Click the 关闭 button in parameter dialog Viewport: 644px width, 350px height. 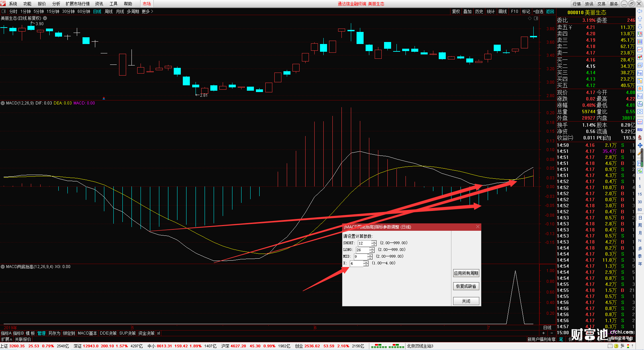pyautogui.click(x=466, y=301)
